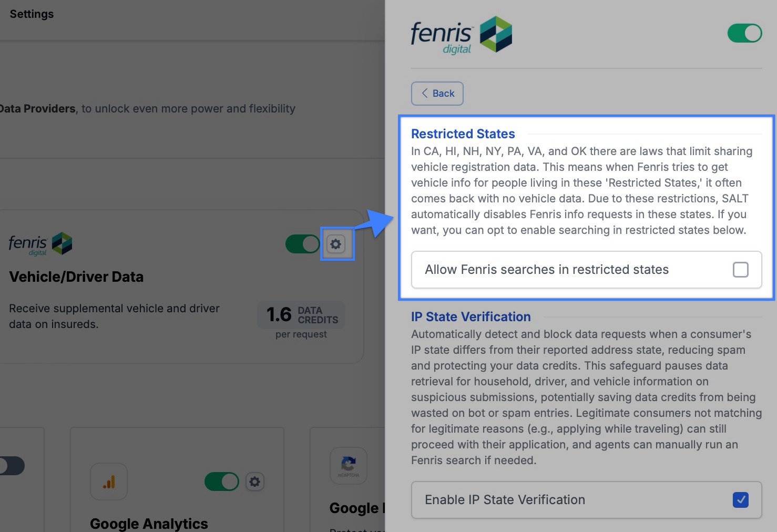Click the Settings page title
Image resolution: width=777 pixels, height=532 pixels.
[32, 14]
